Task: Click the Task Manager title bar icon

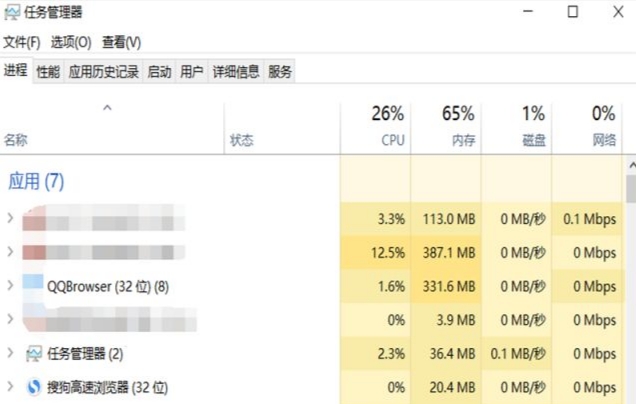Action: 11,13
